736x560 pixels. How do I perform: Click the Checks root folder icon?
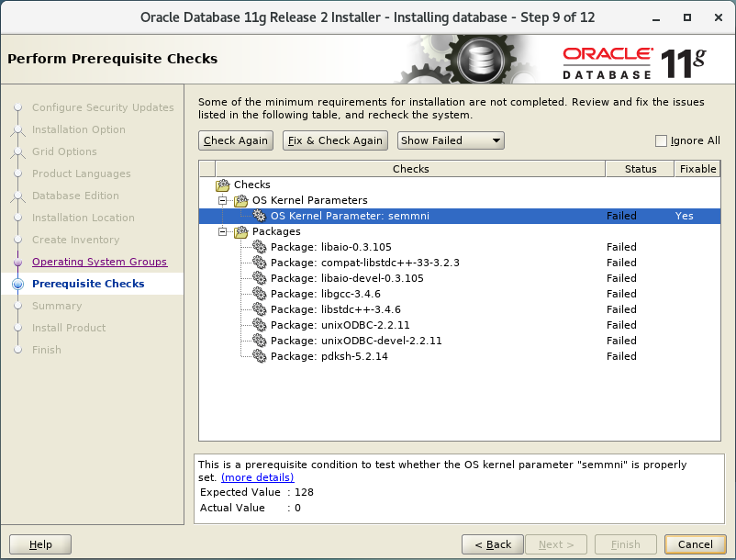tap(222, 185)
